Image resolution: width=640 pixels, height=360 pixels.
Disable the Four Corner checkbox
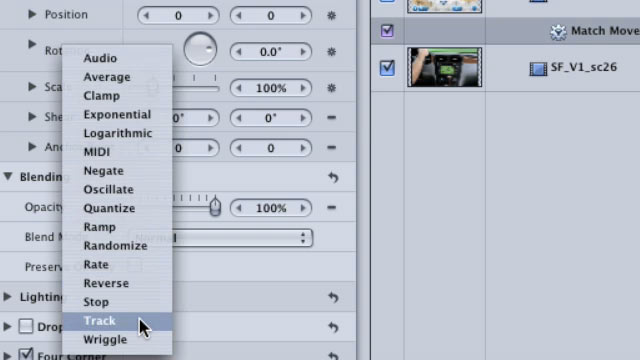(x=26, y=354)
